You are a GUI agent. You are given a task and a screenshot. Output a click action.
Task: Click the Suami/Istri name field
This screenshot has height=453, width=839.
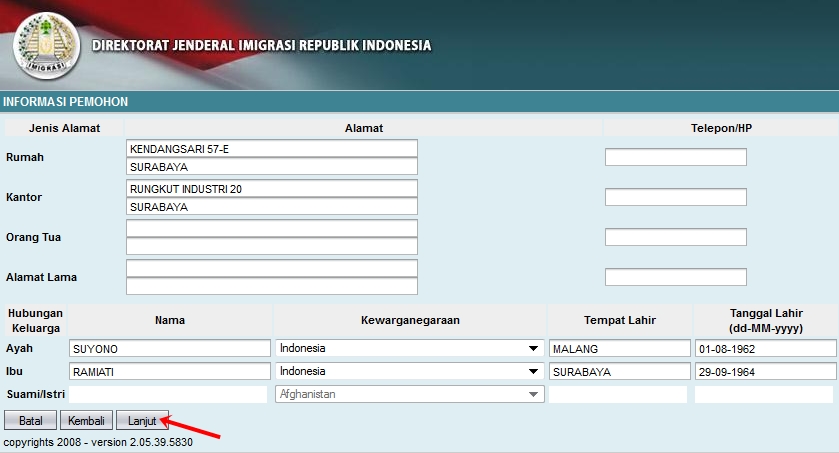[168, 394]
